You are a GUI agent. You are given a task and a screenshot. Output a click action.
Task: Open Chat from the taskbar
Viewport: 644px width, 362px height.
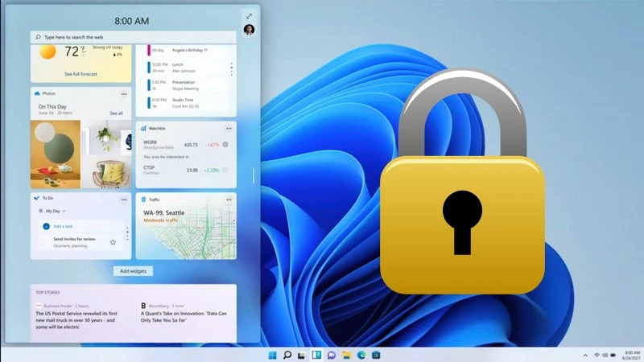point(331,355)
